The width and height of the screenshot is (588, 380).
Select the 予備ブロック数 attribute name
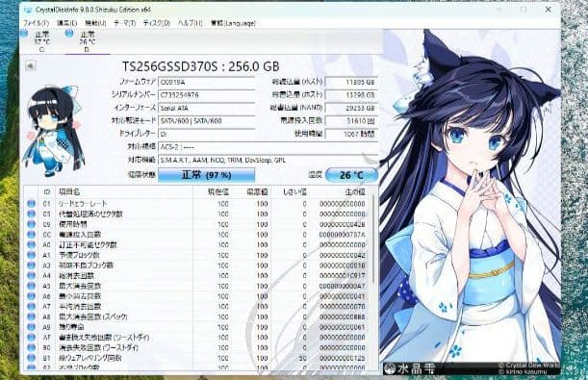pos(79,255)
